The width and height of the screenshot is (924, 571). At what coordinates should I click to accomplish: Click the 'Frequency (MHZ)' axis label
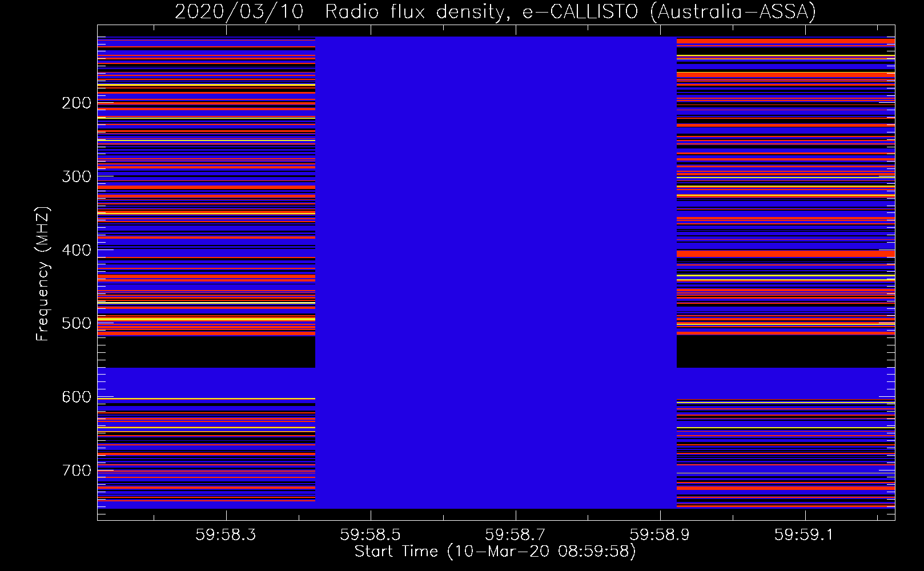point(42,274)
